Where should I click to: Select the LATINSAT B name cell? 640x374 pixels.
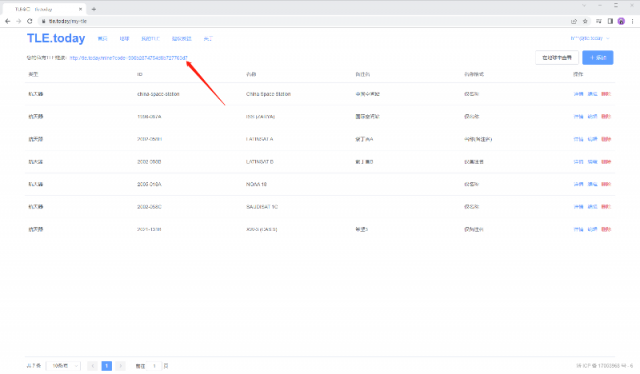pos(260,162)
